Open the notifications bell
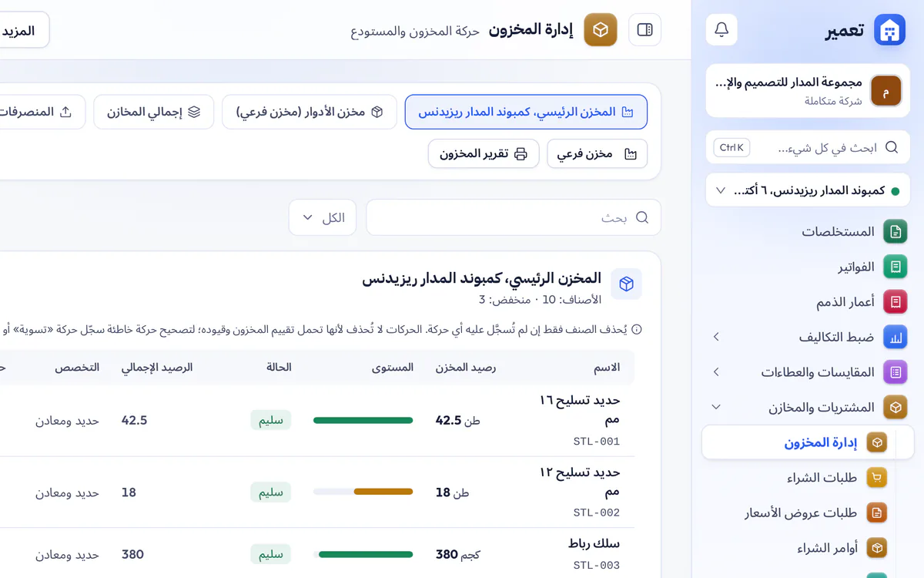Viewport: 924px width, 578px height. click(721, 30)
